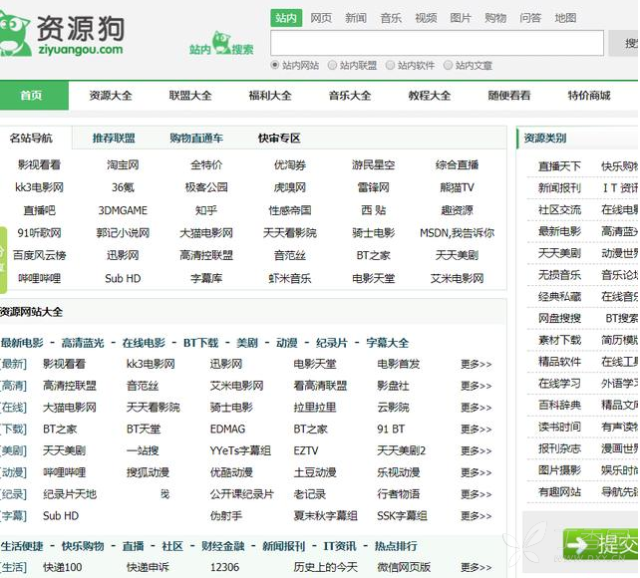This screenshot has height=578, width=640.
Task: Open the BT下载 category heading link
Action: [x=201, y=343]
